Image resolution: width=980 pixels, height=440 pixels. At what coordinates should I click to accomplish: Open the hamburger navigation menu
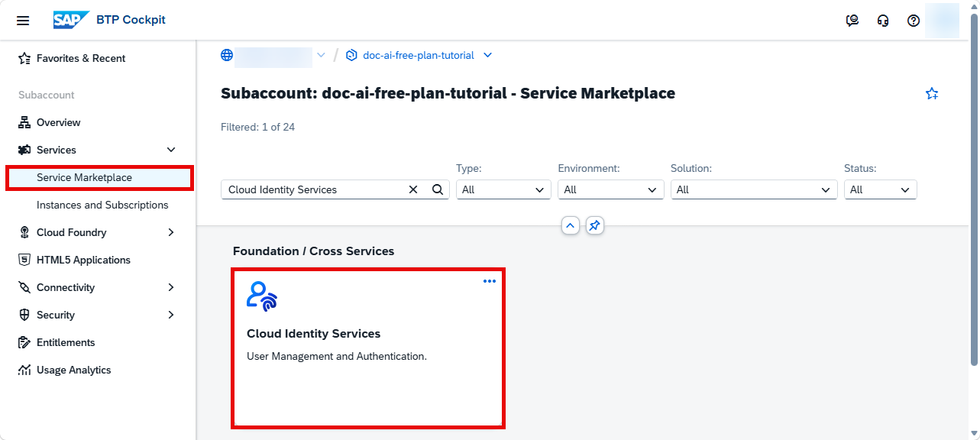[x=23, y=21]
